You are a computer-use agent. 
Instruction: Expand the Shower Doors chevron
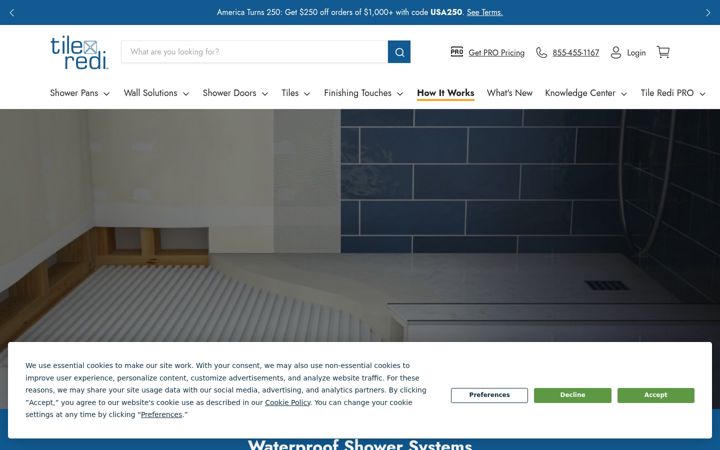point(265,94)
